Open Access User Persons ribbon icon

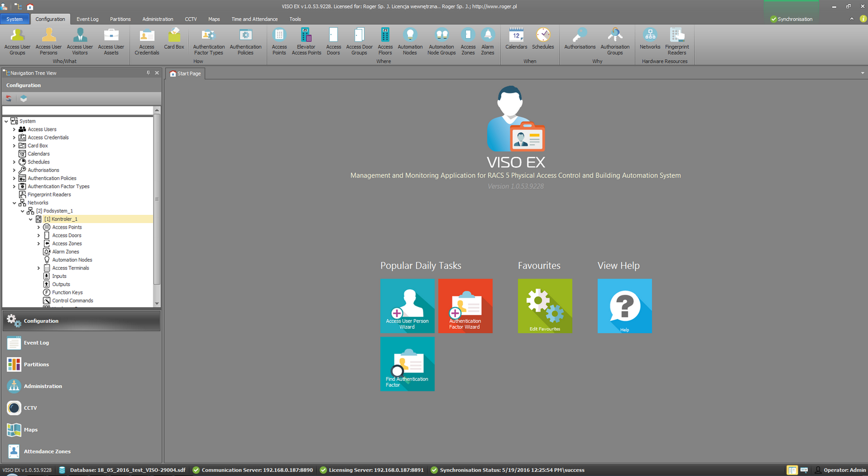tap(49, 42)
